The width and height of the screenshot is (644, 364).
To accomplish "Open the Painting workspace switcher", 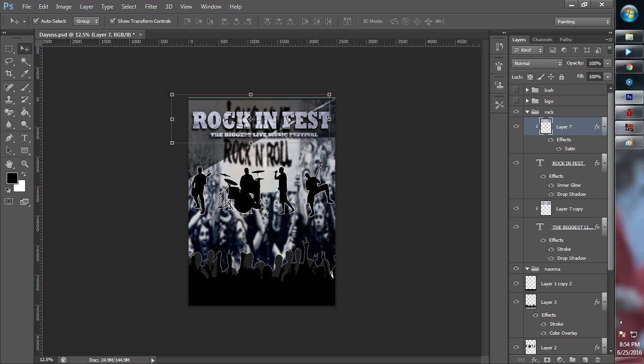I will (583, 21).
